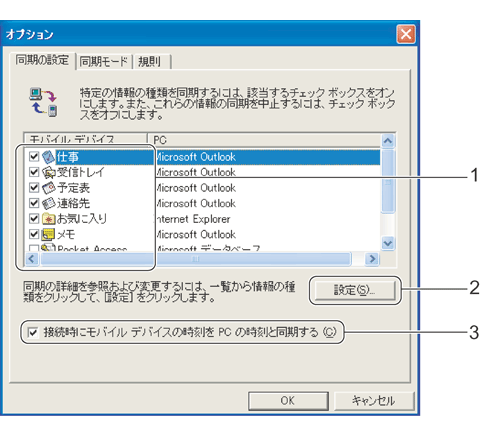Uncheck the お気に入り sync checkbox
Screen dimensions: 480x436
34,218
